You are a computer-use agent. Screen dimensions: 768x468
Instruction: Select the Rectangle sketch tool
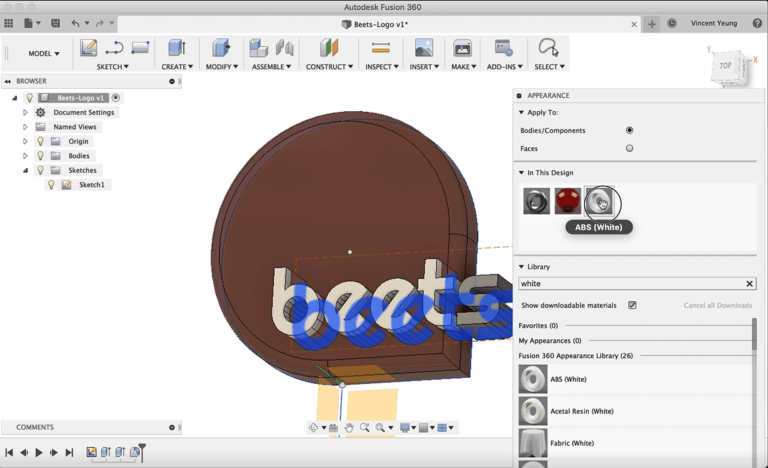(x=140, y=48)
